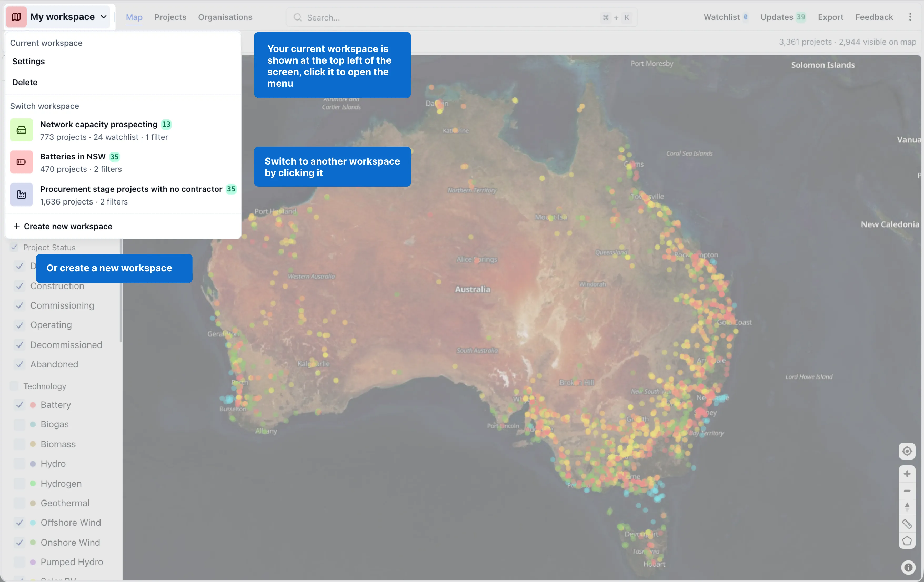Click the purple Pumped Hydro color dot
This screenshot has height=582, width=924.
click(x=33, y=563)
